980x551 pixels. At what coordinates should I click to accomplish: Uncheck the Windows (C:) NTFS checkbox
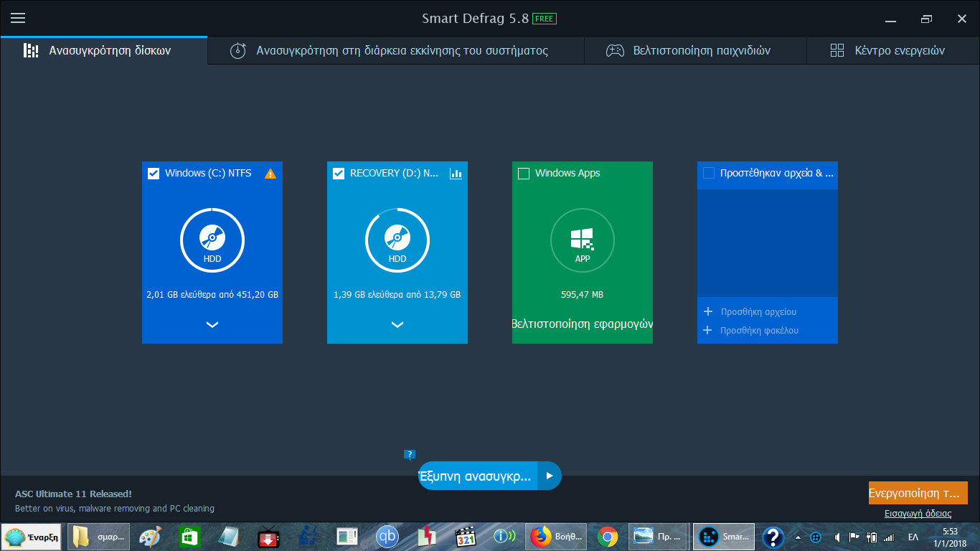click(x=154, y=174)
